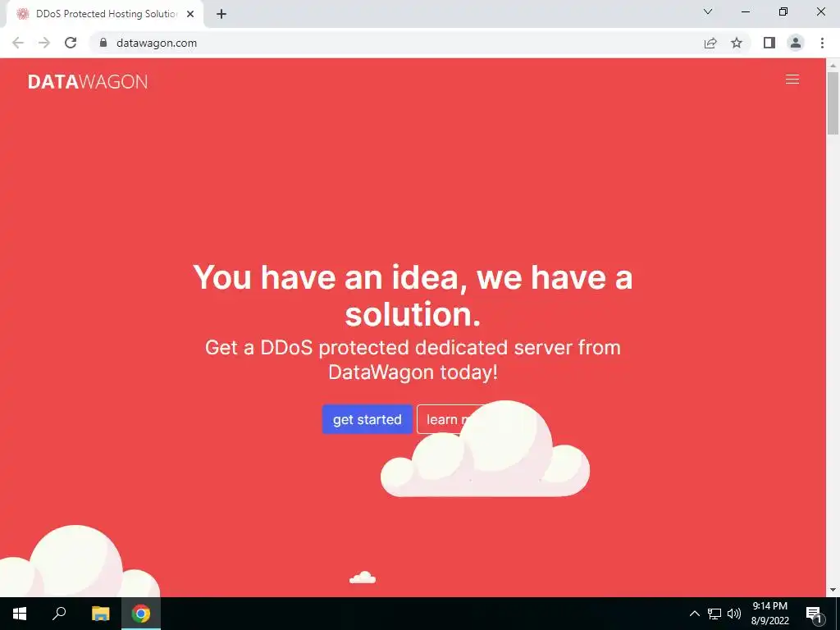The image size is (840, 630).
Task: Click the page vertical scrollbar thumb
Action: pos(833,103)
